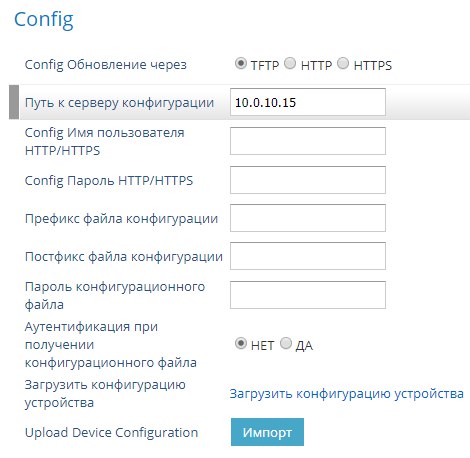470x458 pixels.
Task: Enable authentication by selecting ДА
Action: point(286,343)
